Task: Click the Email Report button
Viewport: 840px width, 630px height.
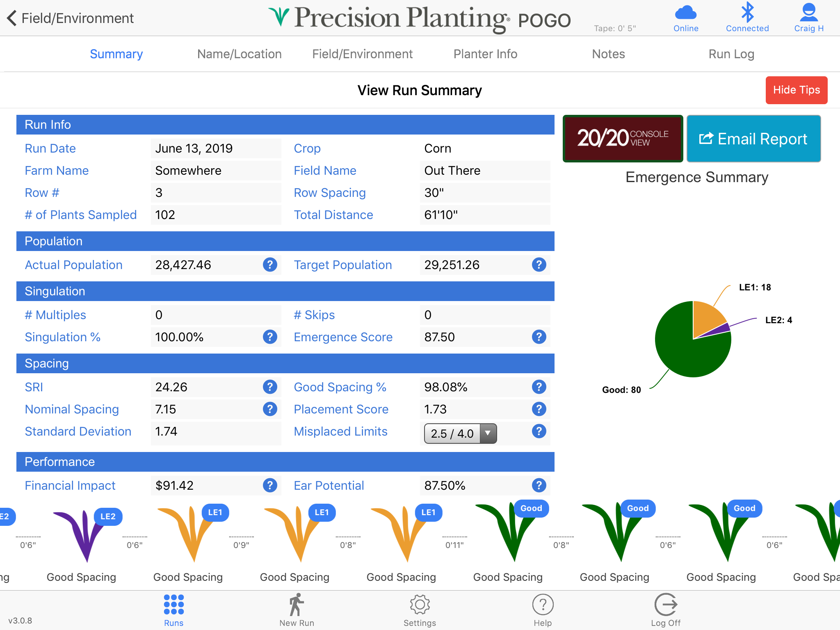Action: point(753,139)
